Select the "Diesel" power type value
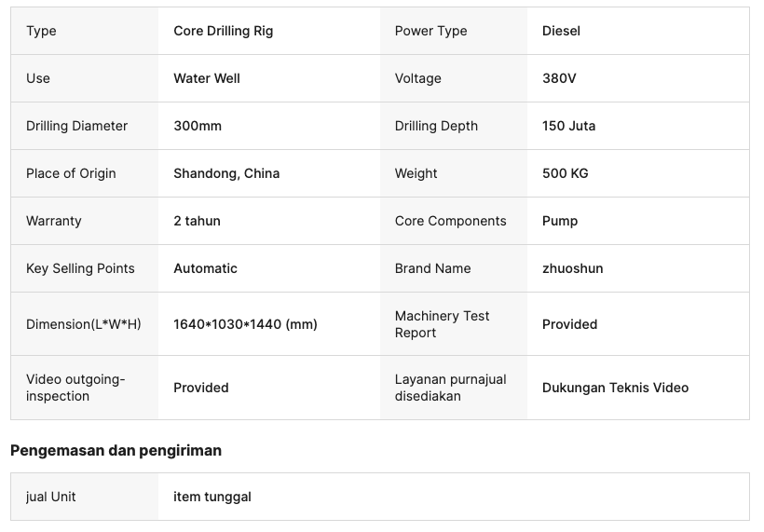The height and width of the screenshot is (532, 764). pos(561,31)
